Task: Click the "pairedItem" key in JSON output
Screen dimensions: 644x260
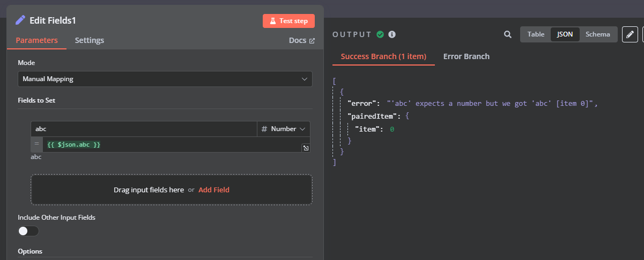Action: coord(374,116)
